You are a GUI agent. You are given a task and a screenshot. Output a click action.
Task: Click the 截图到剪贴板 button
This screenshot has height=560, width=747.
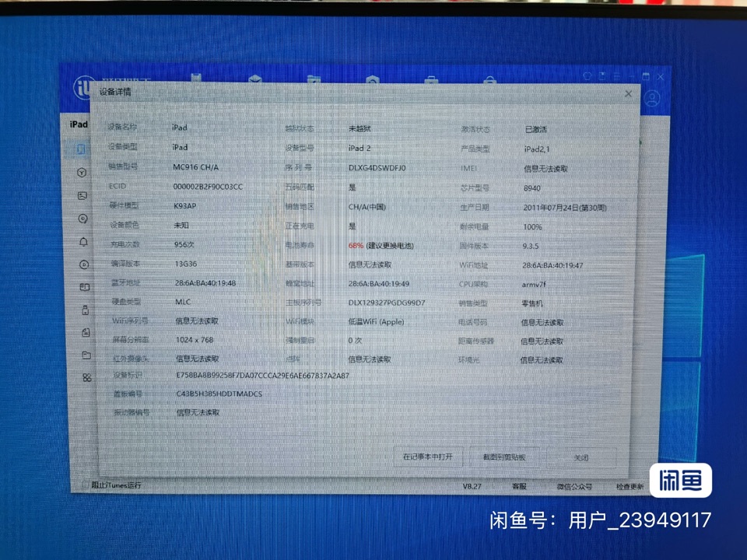(504, 457)
